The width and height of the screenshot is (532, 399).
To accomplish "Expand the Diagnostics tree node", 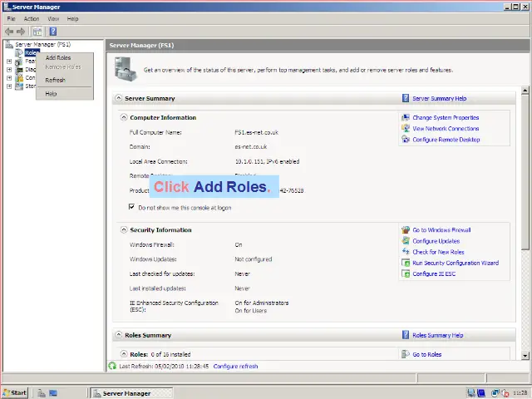I will click(x=9, y=70).
